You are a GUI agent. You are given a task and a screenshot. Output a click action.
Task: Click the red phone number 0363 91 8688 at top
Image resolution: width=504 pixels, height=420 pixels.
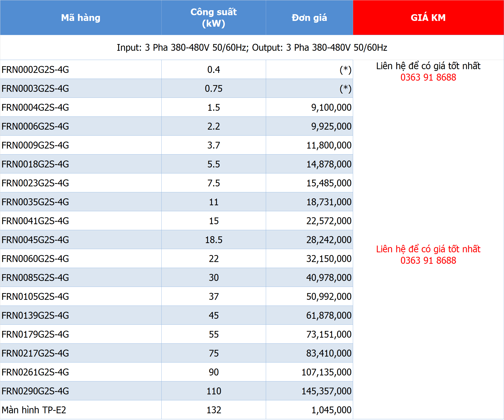[x=428, y=77]
